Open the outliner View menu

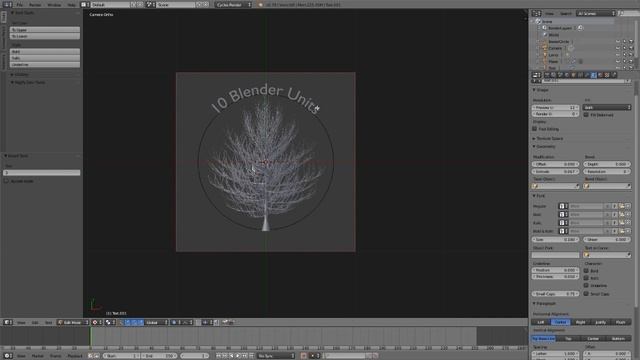coord(549,13)
